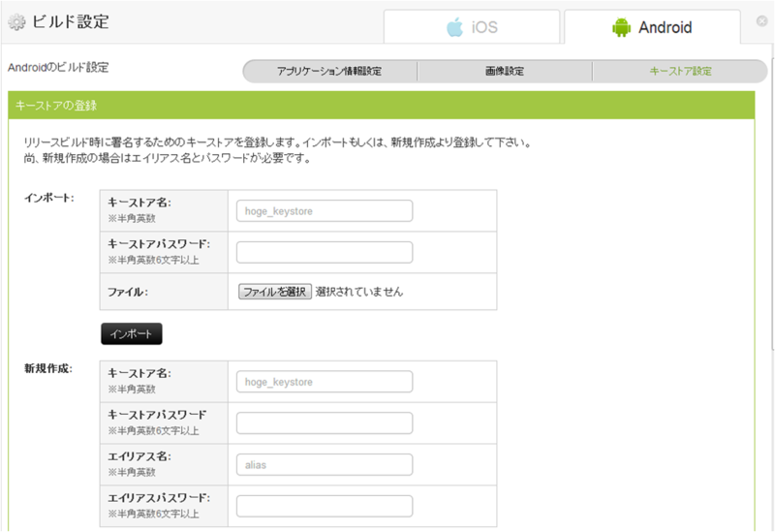775x532 pixels.
Task: Click the キーストアの登録 section header
Action: (x=381, y=106)
